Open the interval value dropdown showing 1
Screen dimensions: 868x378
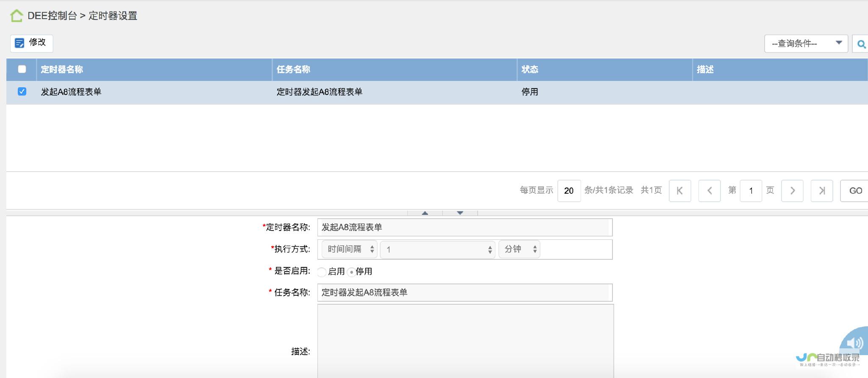pyautogui.click(x=438, y=250)
